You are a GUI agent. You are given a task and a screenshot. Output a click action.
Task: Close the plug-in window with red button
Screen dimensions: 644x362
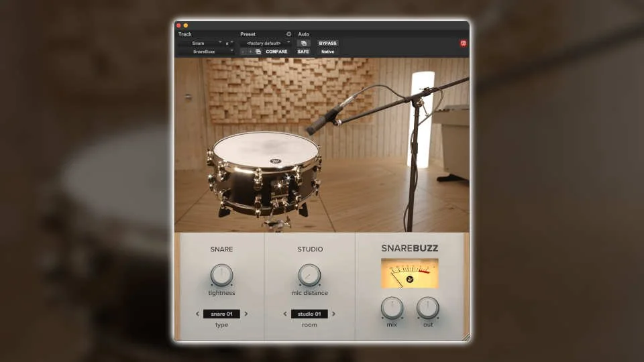[x=178, y=25]
